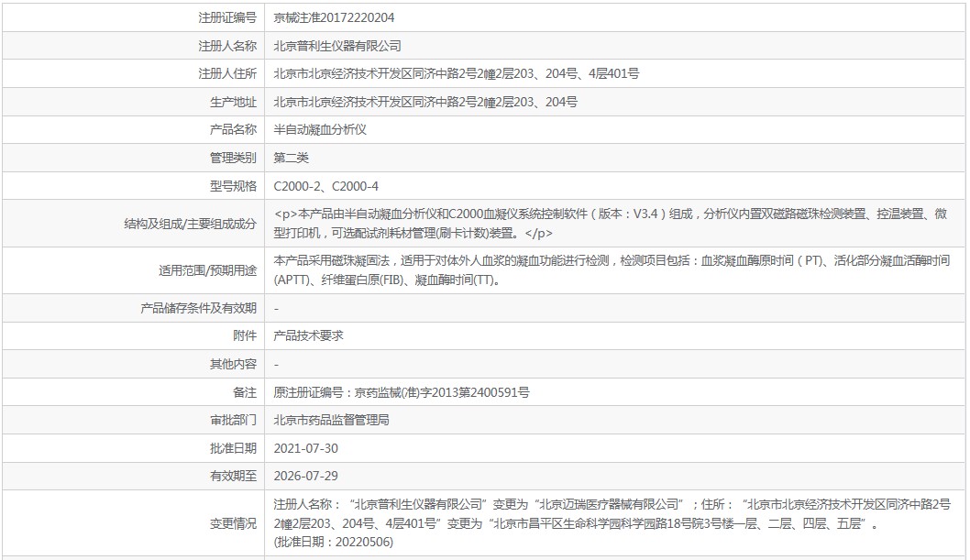Click the 注册人名称 label

[x=227, y=46]
